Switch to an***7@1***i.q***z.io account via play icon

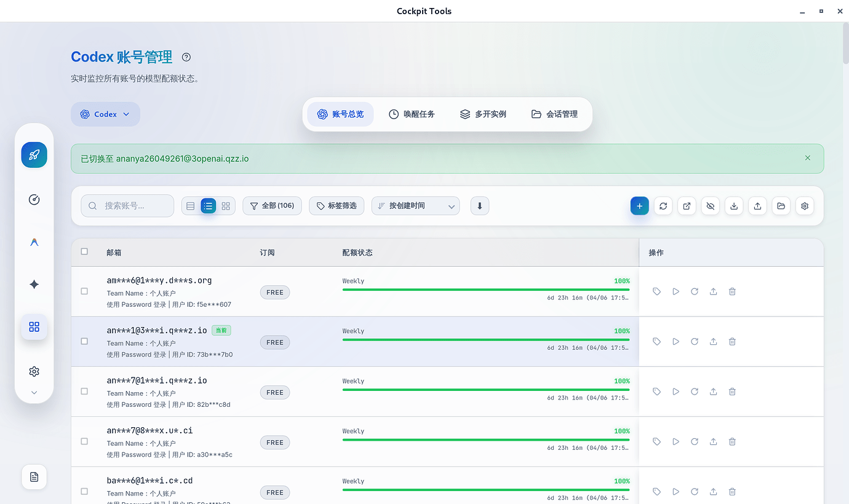point(676,392)
